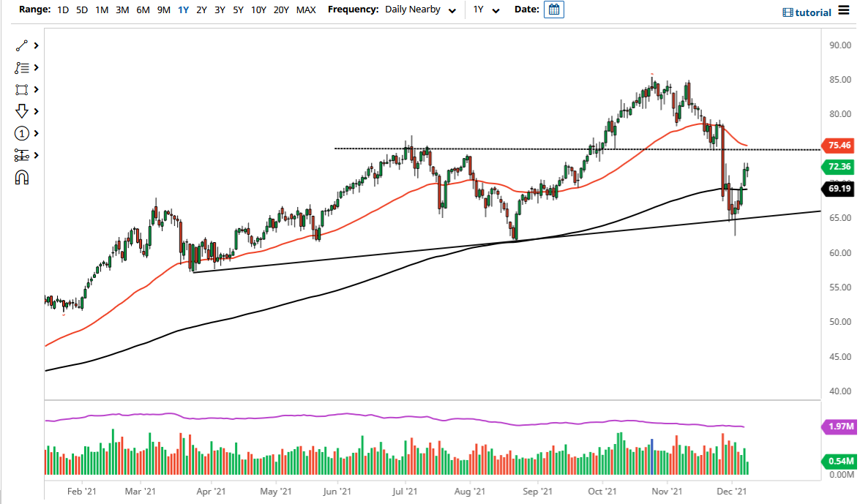The image size is (860, 504).
Task: Select the 10Y range option
Action: [x=258, y=10]
